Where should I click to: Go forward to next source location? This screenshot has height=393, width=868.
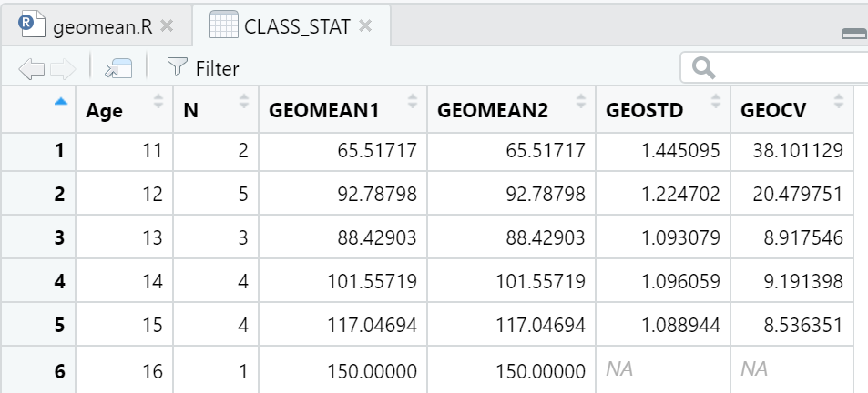63,69
